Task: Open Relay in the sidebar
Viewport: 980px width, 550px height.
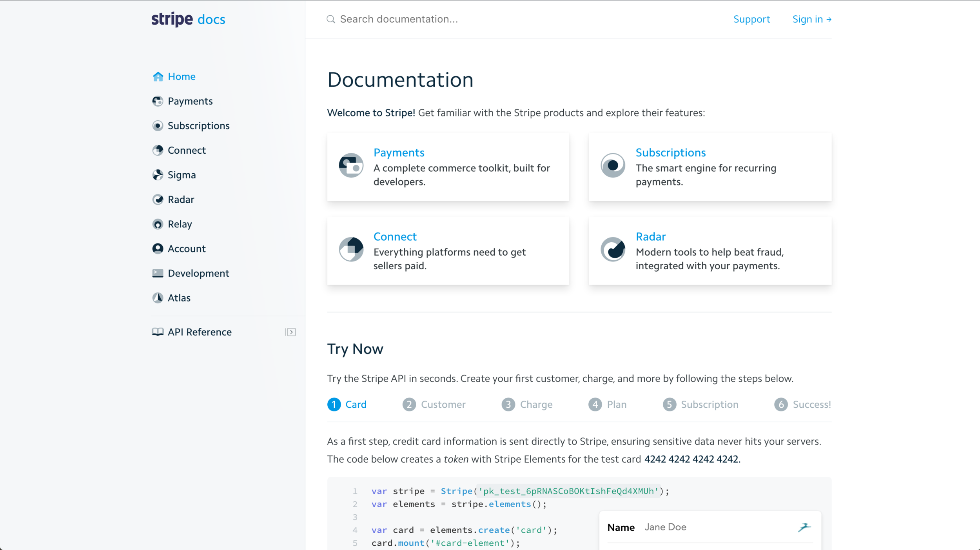Action: tap(172, 224)
